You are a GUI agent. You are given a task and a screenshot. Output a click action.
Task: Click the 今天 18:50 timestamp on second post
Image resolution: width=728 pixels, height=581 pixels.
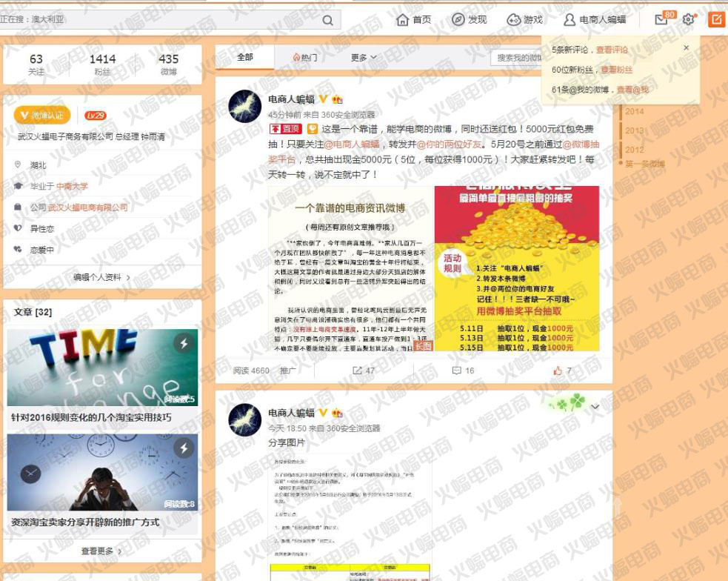point(287,428)
